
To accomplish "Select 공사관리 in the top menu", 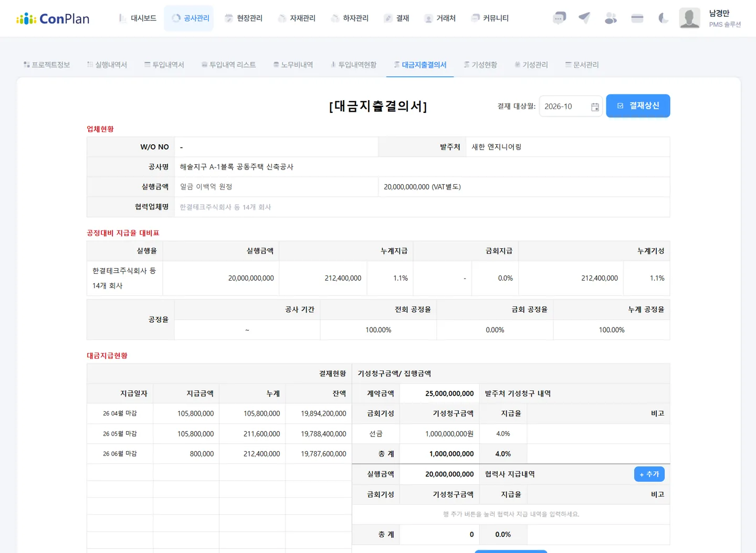I will [x=189, y=18].
